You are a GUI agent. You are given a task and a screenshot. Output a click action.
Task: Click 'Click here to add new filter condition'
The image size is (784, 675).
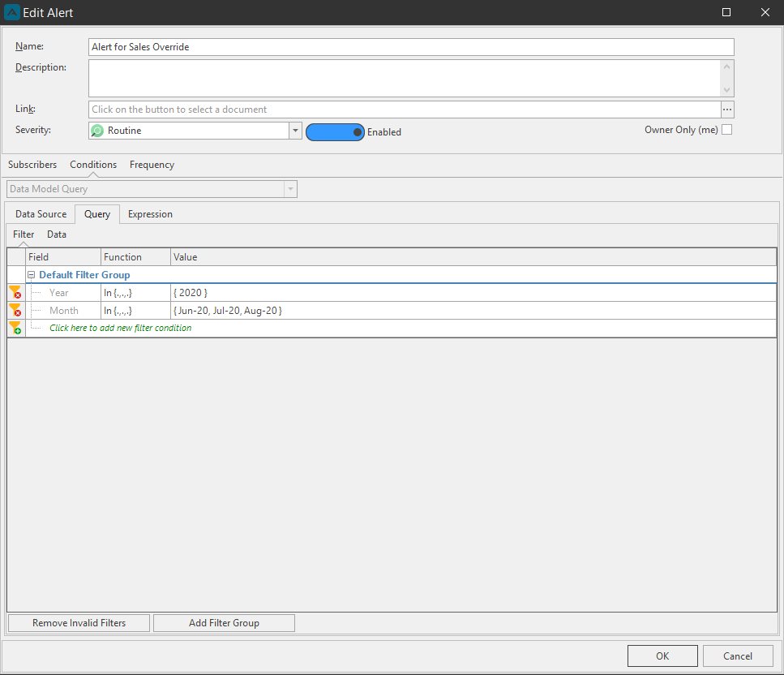click(x=121, y=329)
